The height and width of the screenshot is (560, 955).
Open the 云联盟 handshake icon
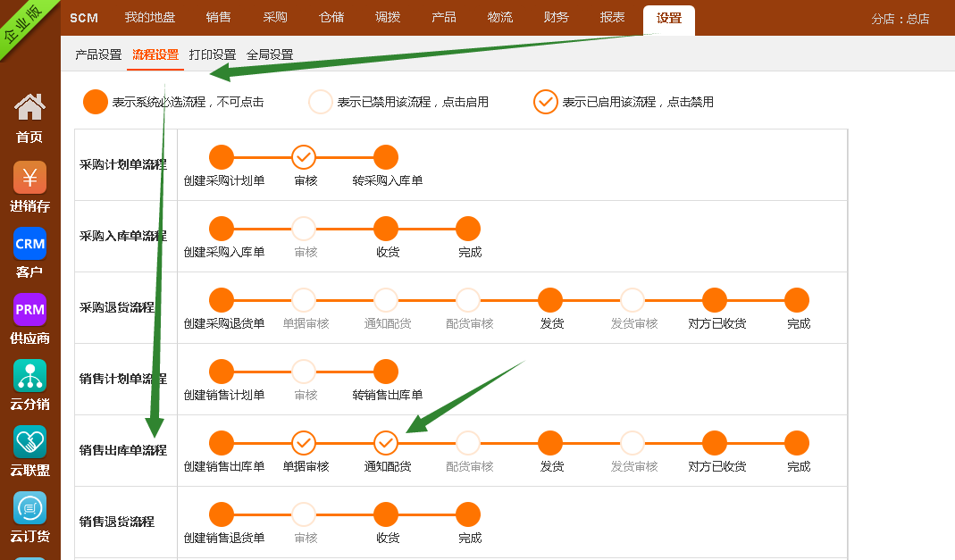tap(29, 442)
